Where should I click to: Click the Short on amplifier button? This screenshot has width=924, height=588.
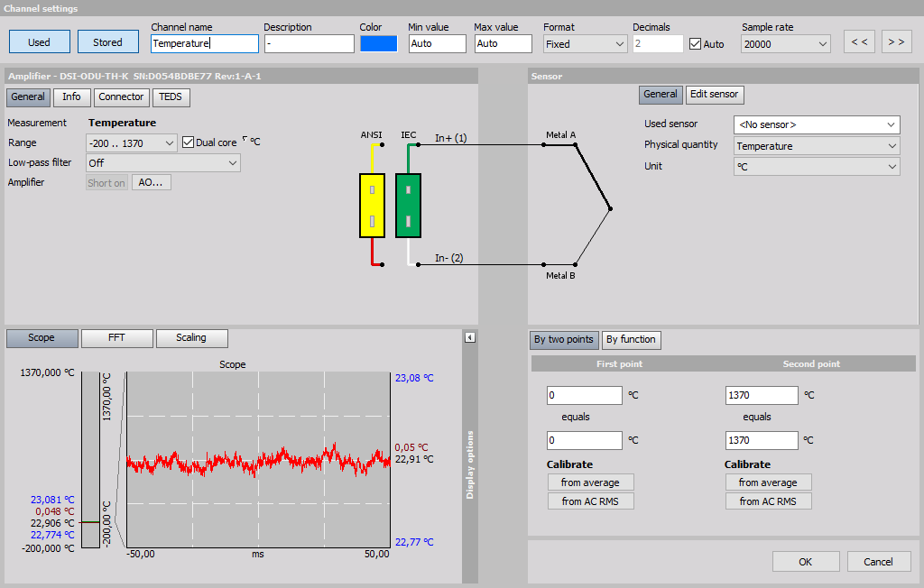[106, 183]
